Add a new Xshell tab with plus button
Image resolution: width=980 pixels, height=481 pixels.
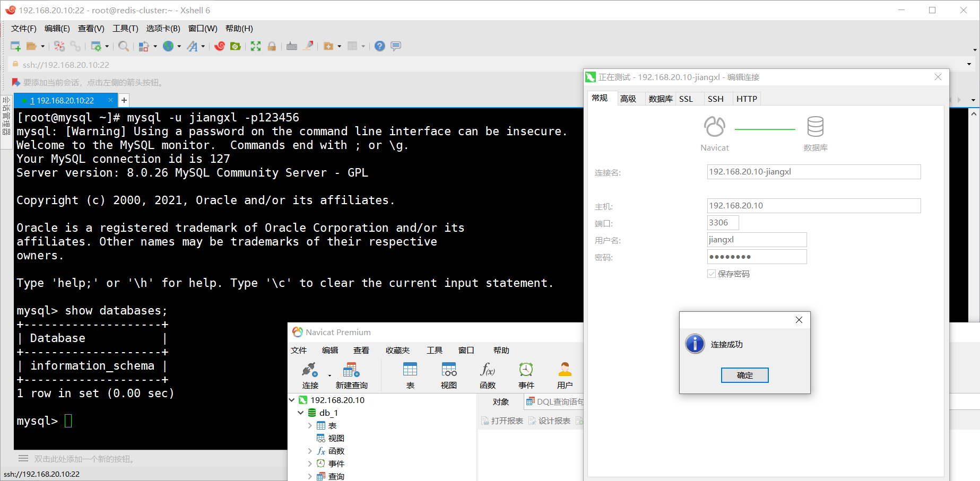click(x=124, y=100)
